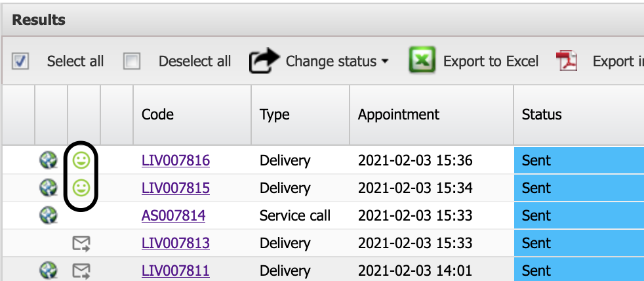The image size is (644, 281).
Task: Click the globe icon for LIV007811
Action: [x=49, y=270]
